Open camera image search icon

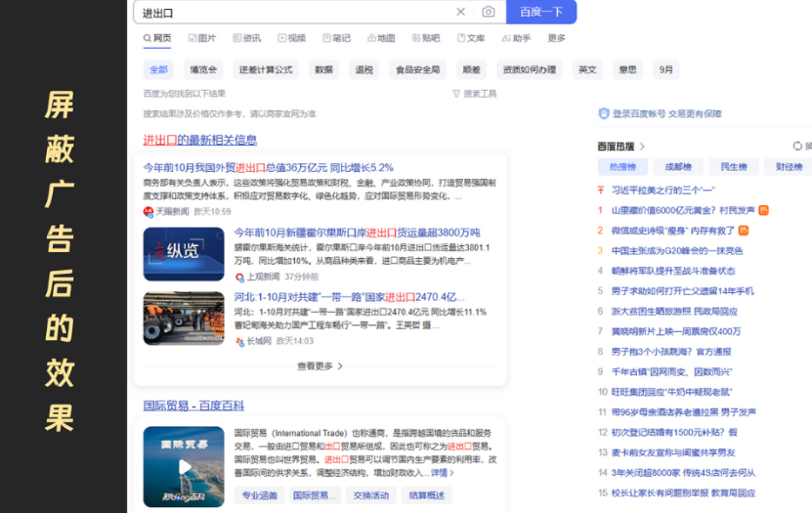point(489,12)
